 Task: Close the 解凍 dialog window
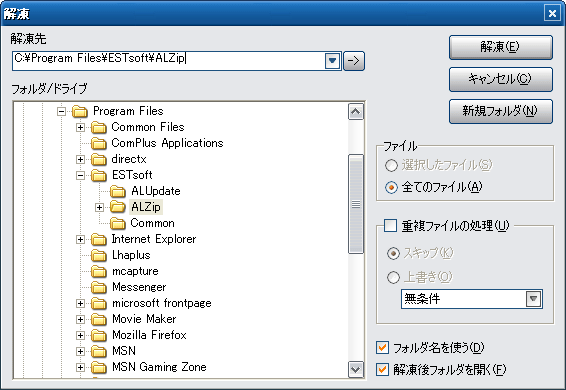(x=552, y=13)
